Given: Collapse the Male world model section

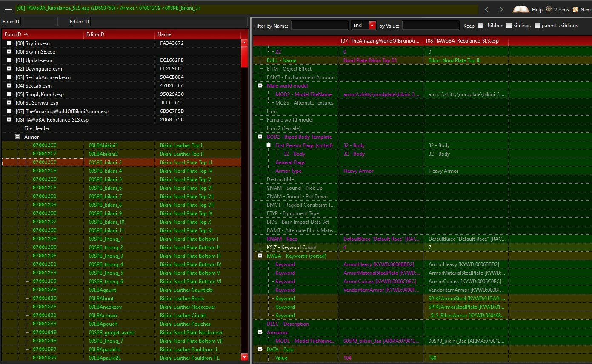Looking at the screenshot, I should [x=260, y=85].
